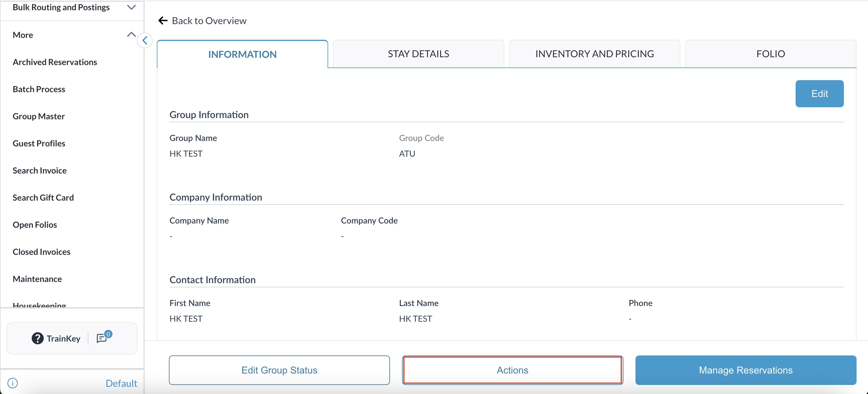Viewport: 868px width, 394px height.
Task: Click the First Name label
Action: pos(190,303)
